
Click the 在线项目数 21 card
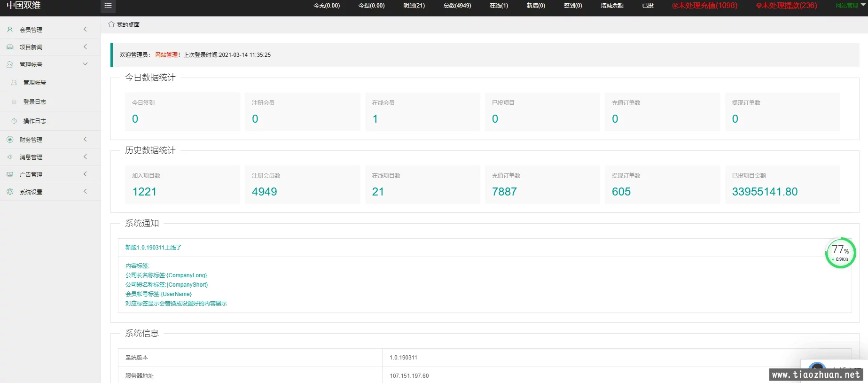(x=422, y=184)
